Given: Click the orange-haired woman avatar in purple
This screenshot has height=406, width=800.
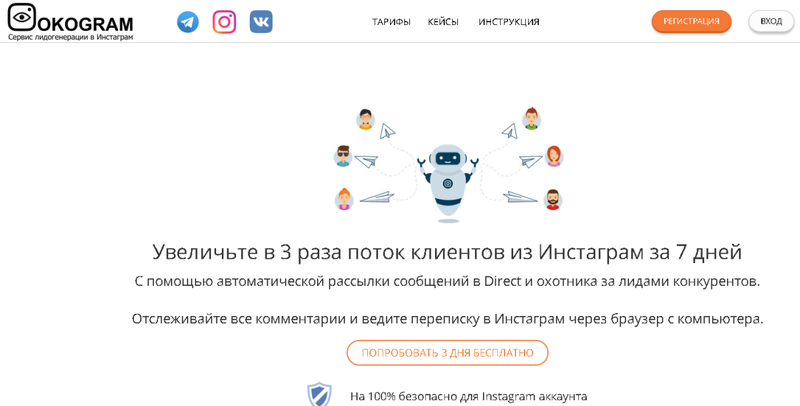Looking at the screenshot, I should coord(344,199).
